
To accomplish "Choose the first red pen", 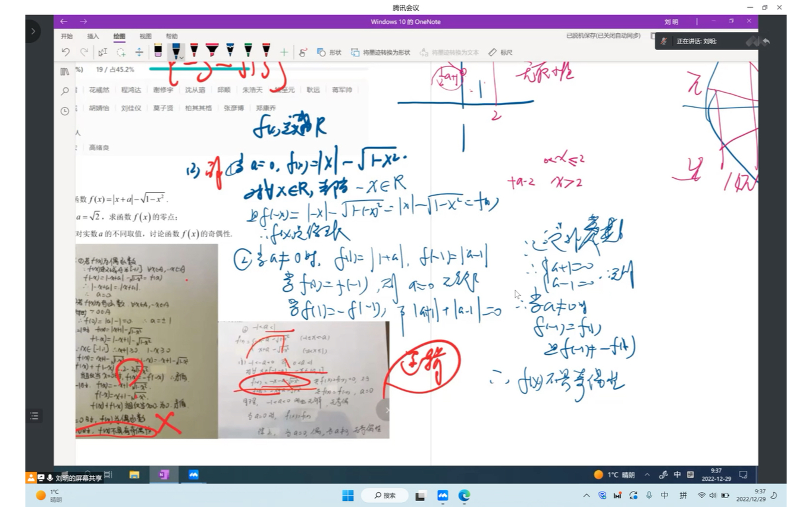I will coord(194,51).
